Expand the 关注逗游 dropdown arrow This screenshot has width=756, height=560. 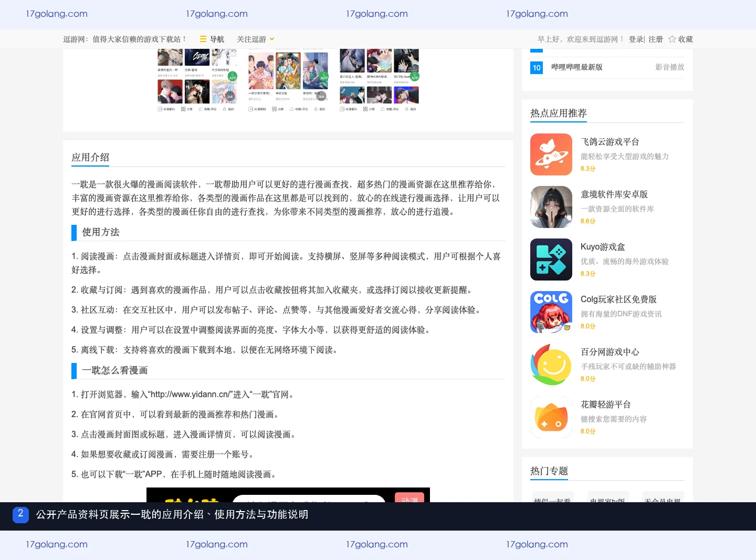pyautogui.click(x=272, y=39)
